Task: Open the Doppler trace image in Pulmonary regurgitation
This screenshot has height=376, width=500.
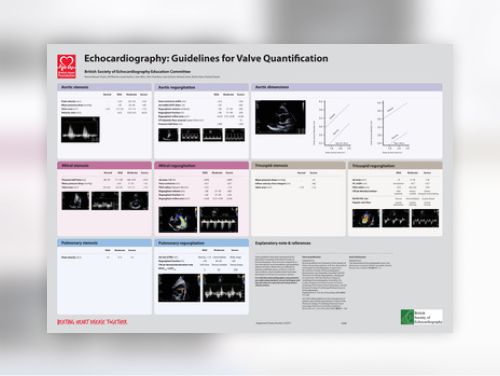Action: tap(224, 288)
